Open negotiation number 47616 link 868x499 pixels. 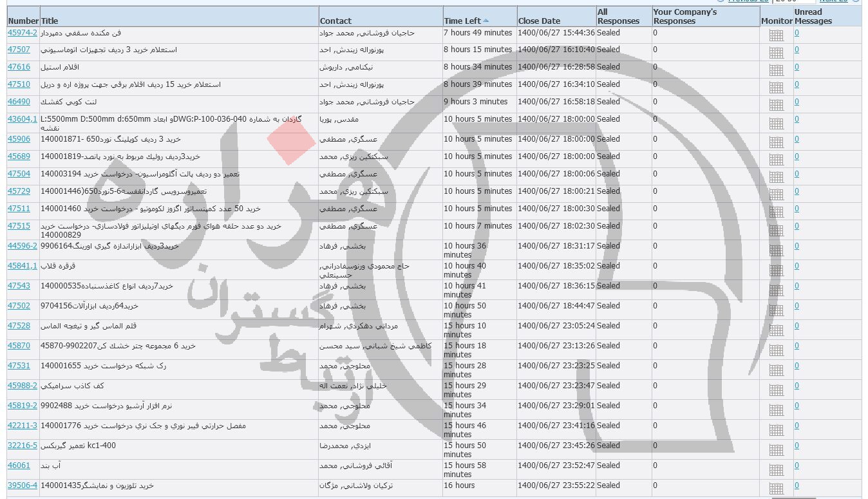point(19,67)
